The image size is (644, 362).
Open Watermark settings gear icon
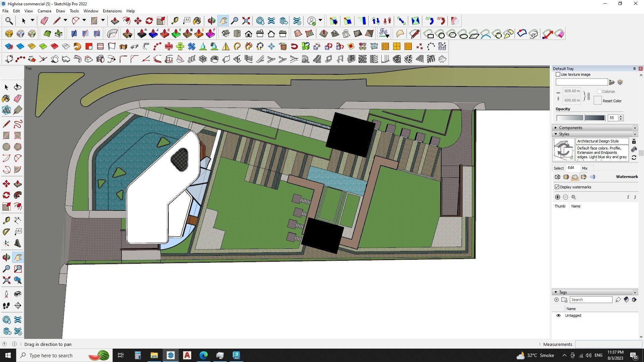[x=573, y=197]
